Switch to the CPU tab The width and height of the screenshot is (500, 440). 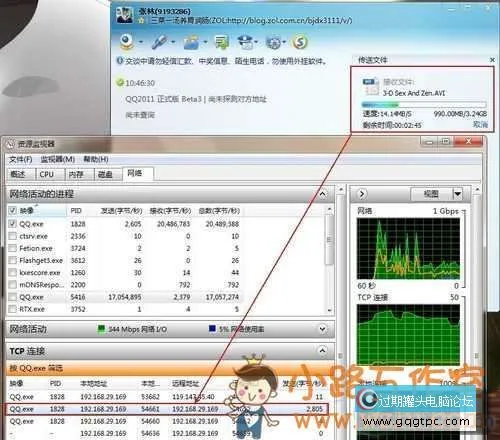(x=50, y=174)
